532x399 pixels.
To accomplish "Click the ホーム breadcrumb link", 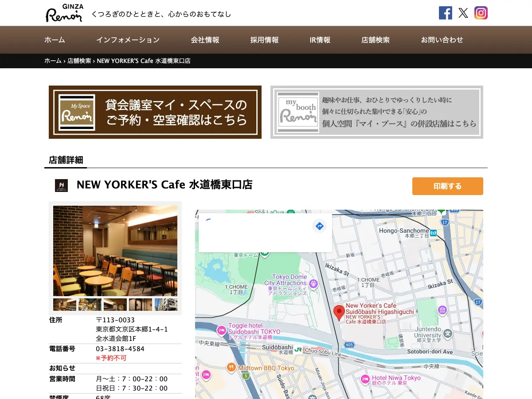I will tap(53, 61).
